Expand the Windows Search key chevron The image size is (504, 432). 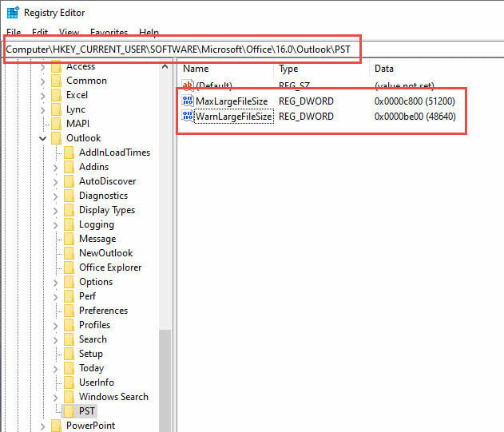pos(56,398)
